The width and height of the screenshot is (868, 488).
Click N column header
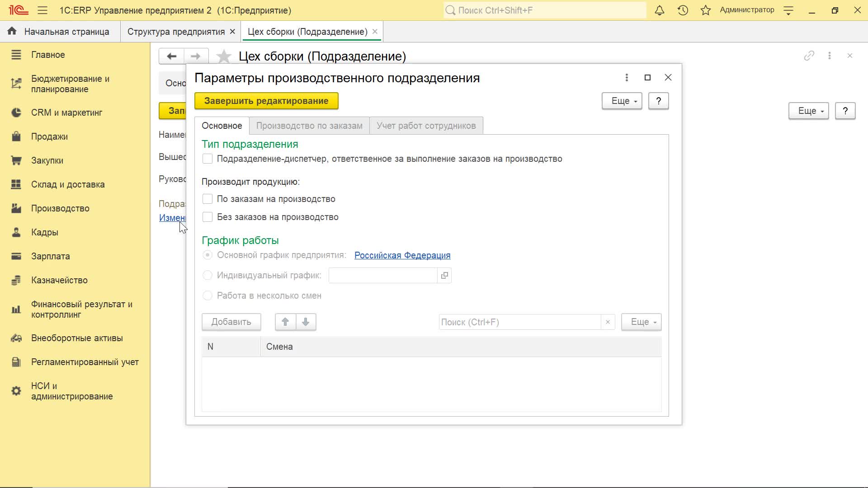[x=231, y=347]
